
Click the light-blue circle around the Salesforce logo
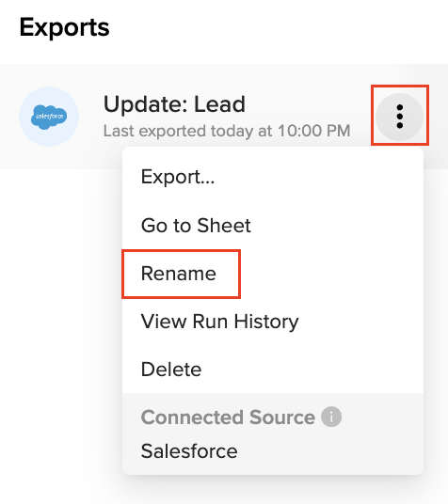click(x=49, y=117)
